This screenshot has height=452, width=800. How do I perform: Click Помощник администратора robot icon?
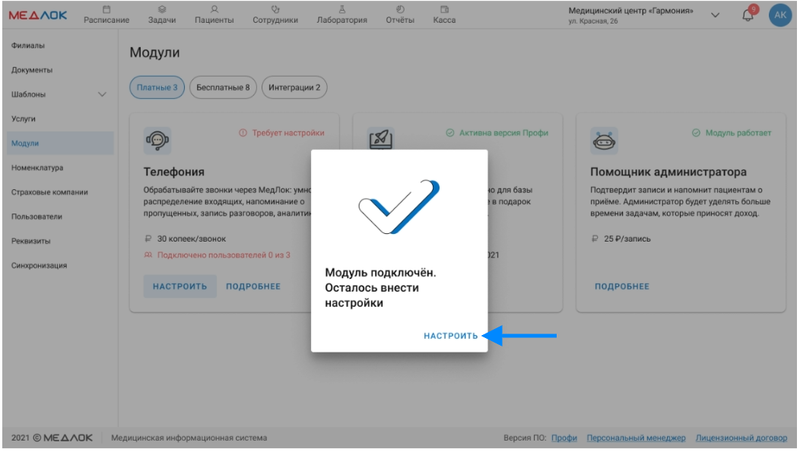pyautogui.click(x=604, y=140)
